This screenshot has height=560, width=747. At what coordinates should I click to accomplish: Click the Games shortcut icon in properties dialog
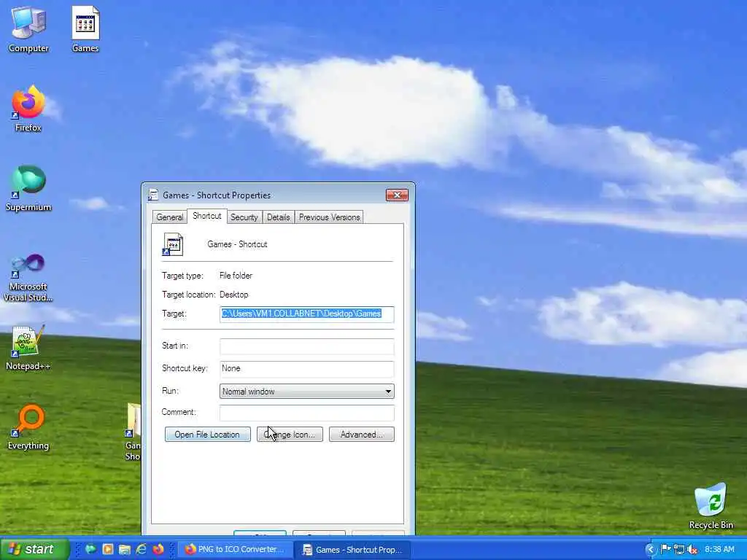173,244
